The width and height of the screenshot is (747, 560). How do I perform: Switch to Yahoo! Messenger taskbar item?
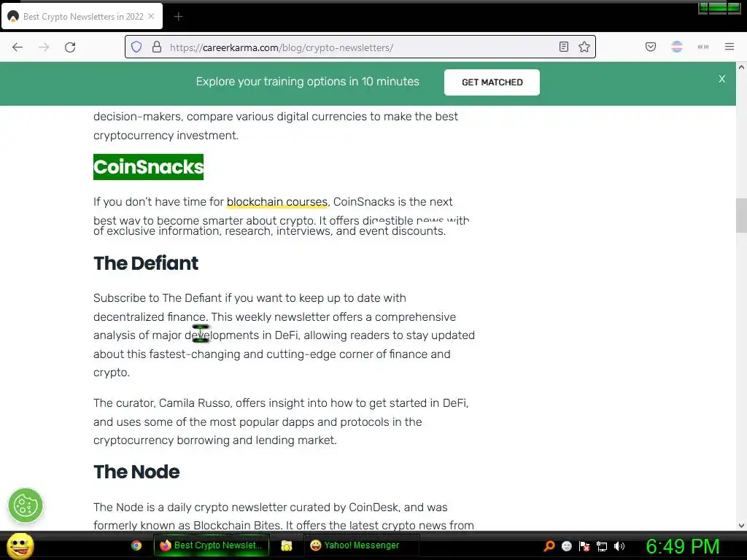pyautogui.click(x=361, y=545)
